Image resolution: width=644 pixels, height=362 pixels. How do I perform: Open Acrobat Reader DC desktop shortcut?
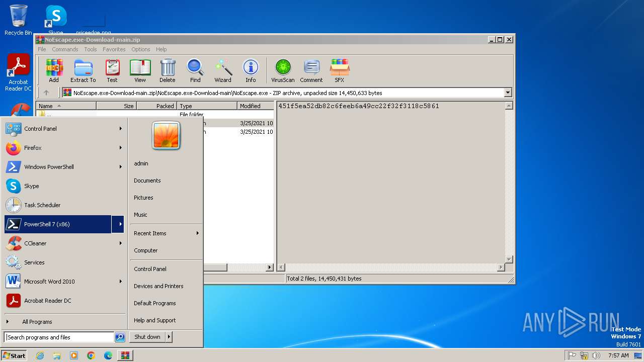[x=18, y=73]
